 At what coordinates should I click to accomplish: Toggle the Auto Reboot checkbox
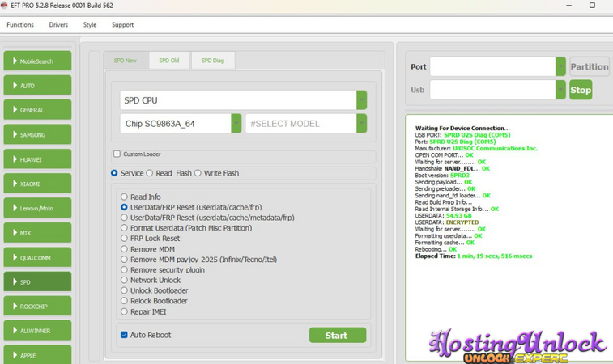(x=124, y=335)
